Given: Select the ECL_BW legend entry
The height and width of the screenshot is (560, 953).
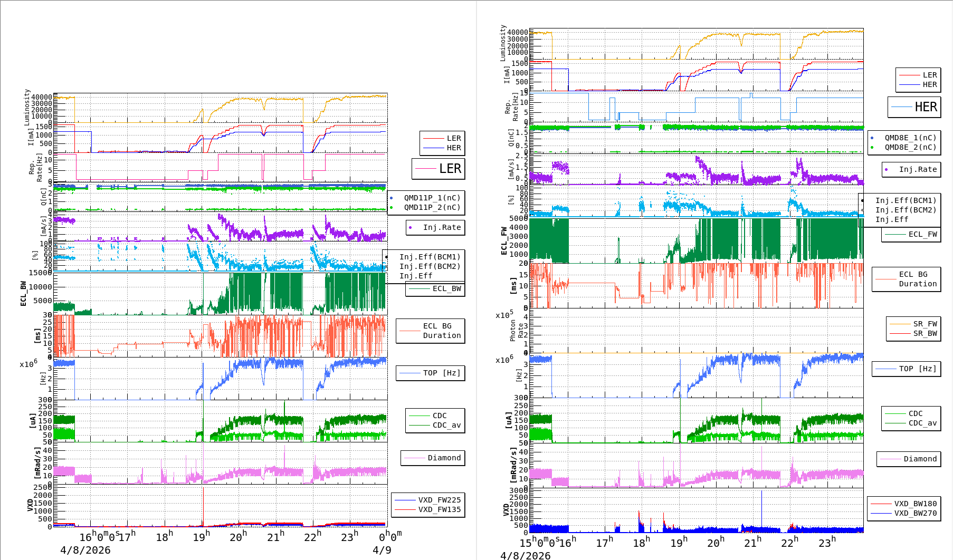Looking at the screenshot, I should tap(435, 288).
